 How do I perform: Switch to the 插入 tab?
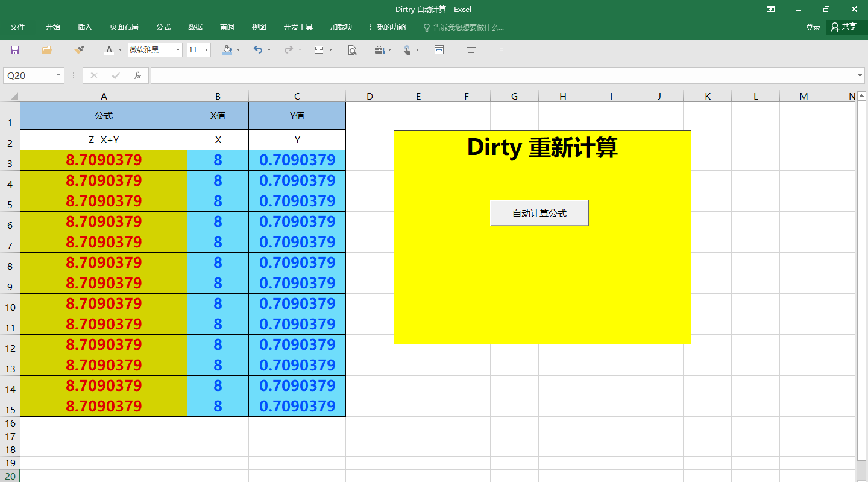tap(85, 27)
